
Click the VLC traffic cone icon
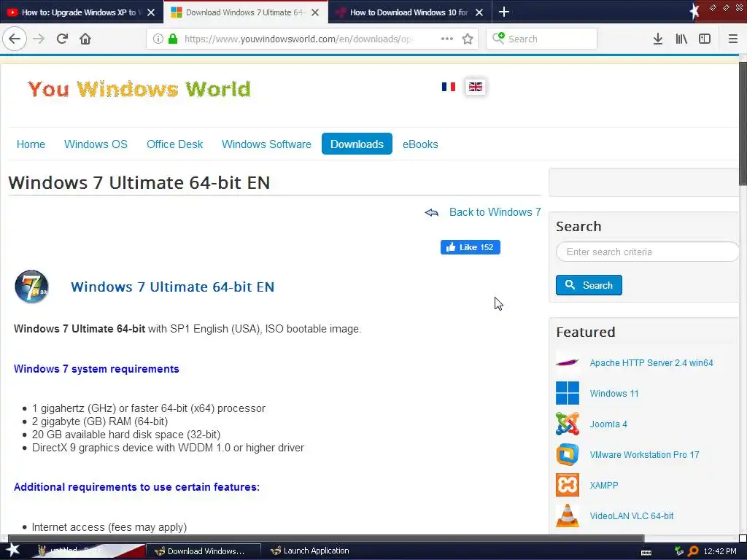point(568,516)
